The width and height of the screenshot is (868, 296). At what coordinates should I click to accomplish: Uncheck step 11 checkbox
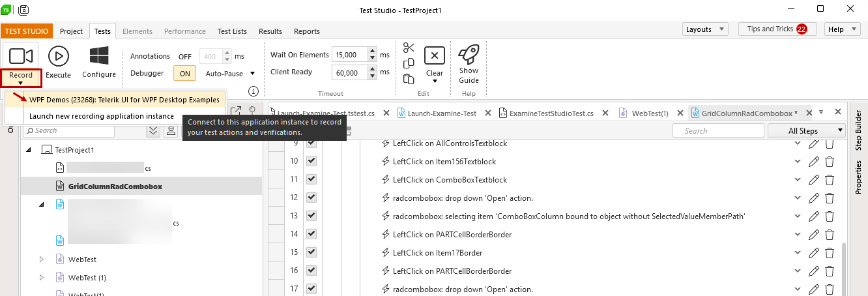(x=311, y=179)
